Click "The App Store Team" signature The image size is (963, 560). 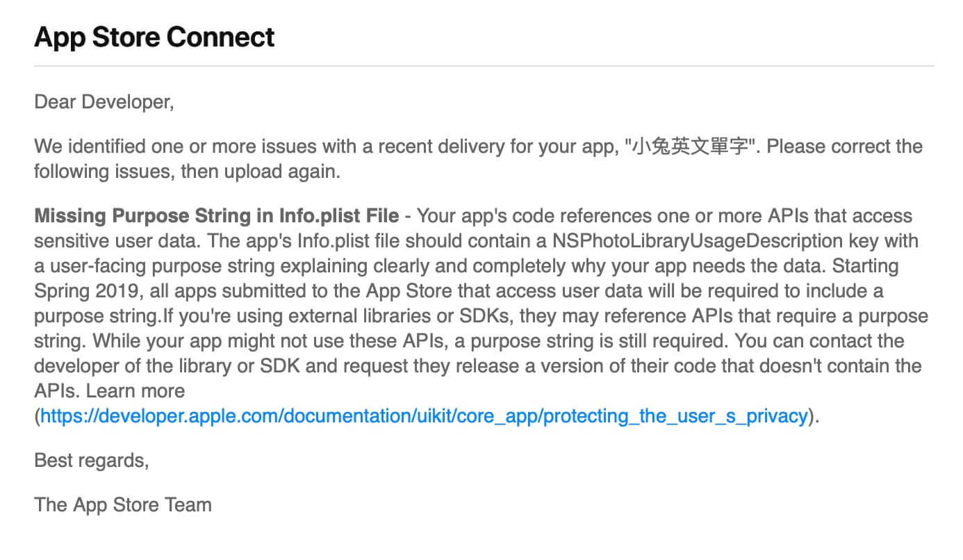point(123,504)
